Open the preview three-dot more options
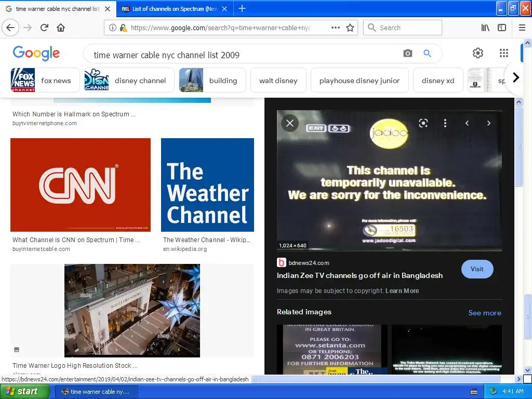This screenshot has height=399, width=532. coord(445,123)
